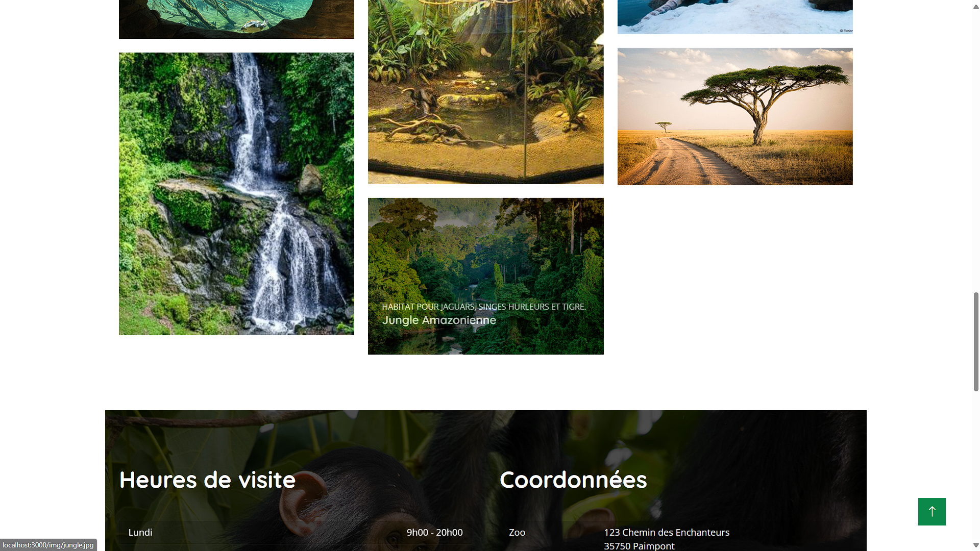
Task: Click the vertical scrollbar thumb
Action: click(x=976, y=342)
